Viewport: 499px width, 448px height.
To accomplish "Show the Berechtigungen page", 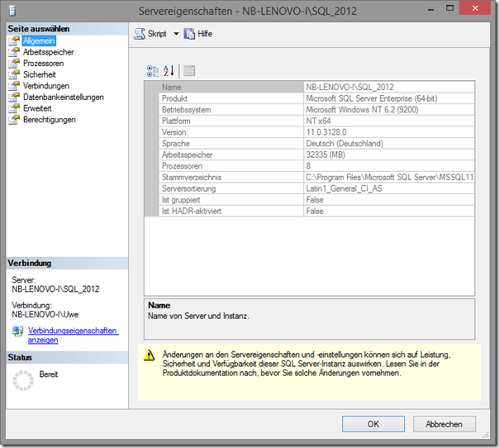I will pos(50,120).
